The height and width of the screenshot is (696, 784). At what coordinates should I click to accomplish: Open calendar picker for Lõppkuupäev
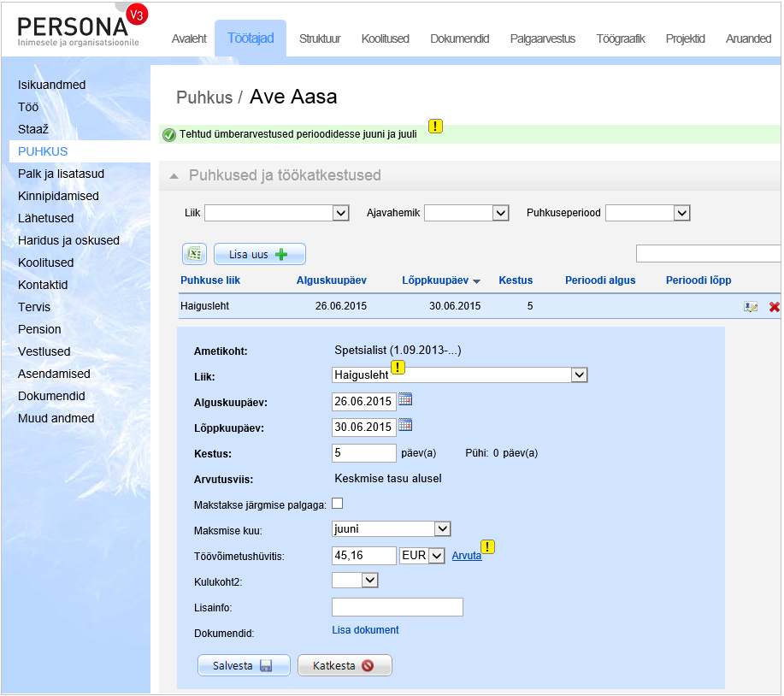coord(406,425)
